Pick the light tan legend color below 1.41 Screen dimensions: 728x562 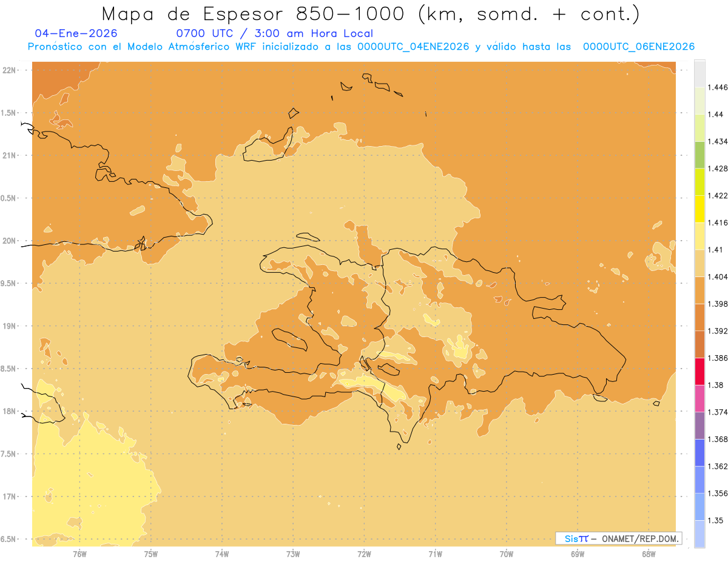699,263
